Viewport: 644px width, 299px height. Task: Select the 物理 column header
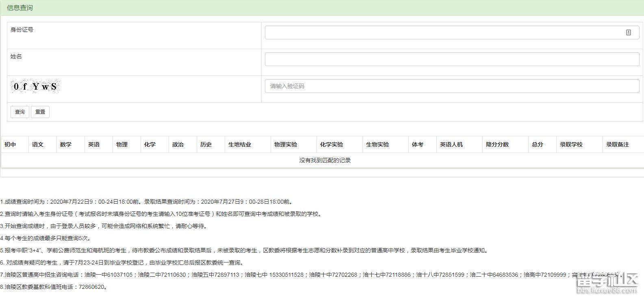122,144
